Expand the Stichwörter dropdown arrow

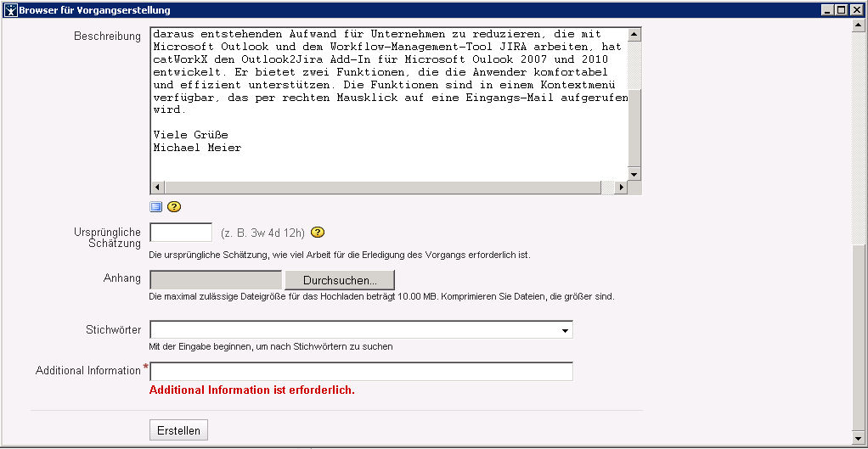[x=565, y=330]
